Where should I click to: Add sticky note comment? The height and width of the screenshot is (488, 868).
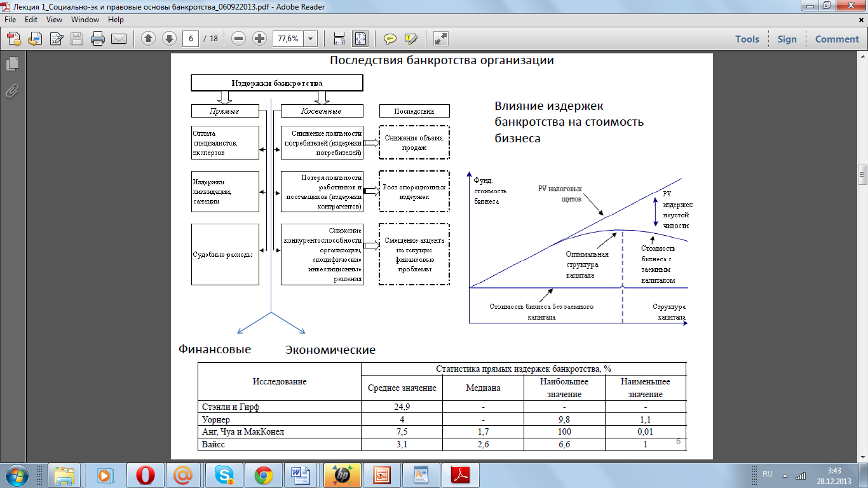click(390, 39)
